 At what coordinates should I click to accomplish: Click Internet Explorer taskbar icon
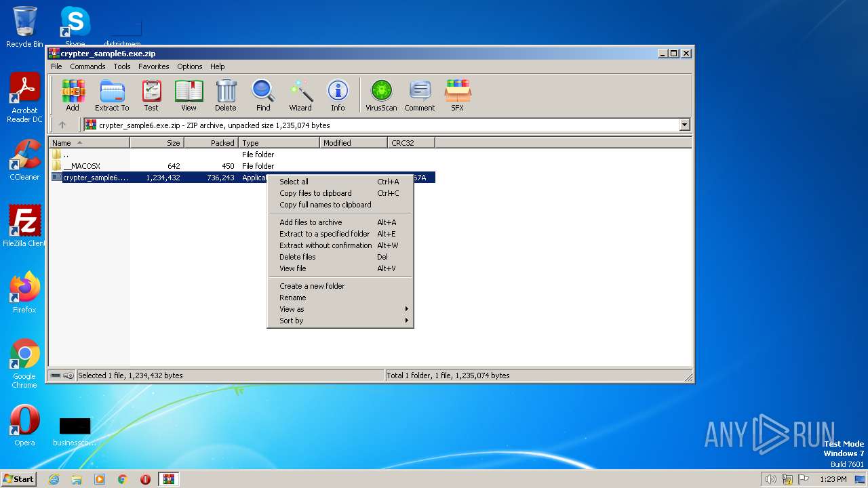coord(54,479)
